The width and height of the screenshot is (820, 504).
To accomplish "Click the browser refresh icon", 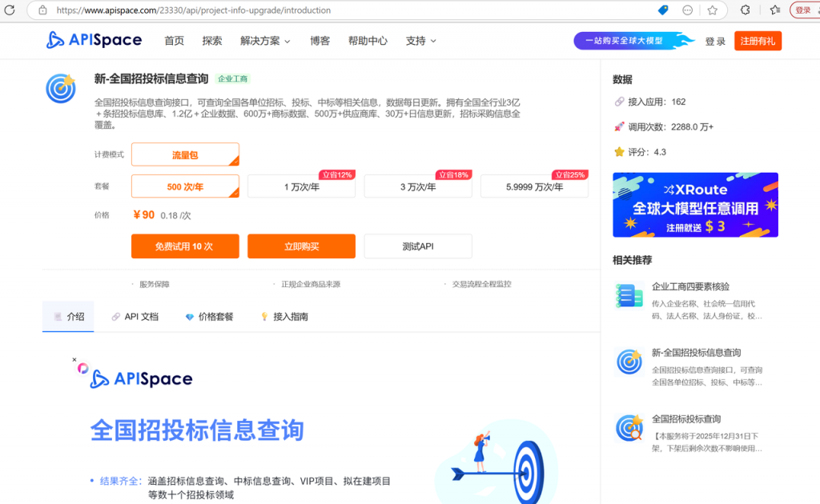I will pyautogui.click(x=8, y=11).
